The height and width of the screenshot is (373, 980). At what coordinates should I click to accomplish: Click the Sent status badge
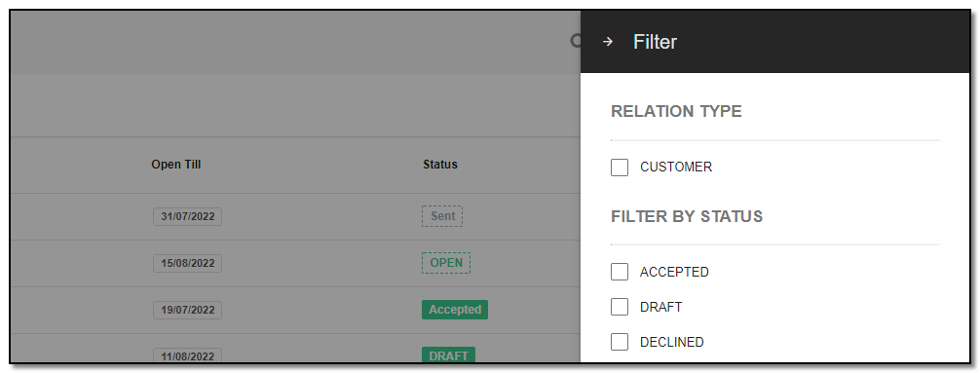click(x=442, y=216)
